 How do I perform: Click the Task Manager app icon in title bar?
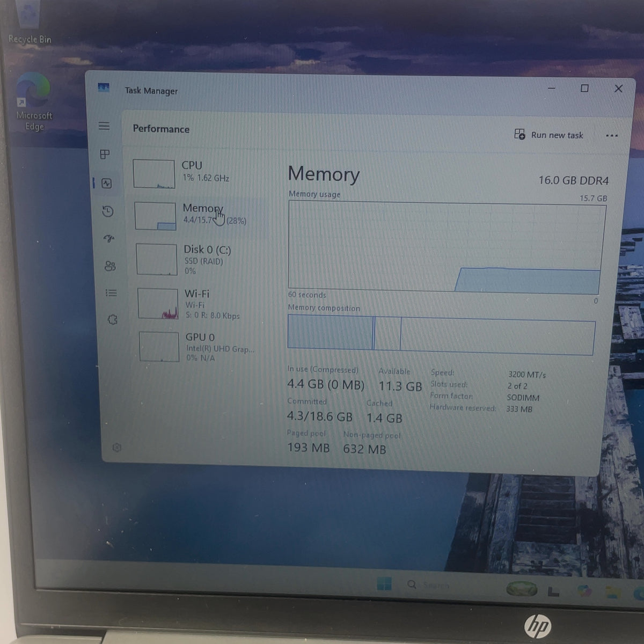point(104,87)
